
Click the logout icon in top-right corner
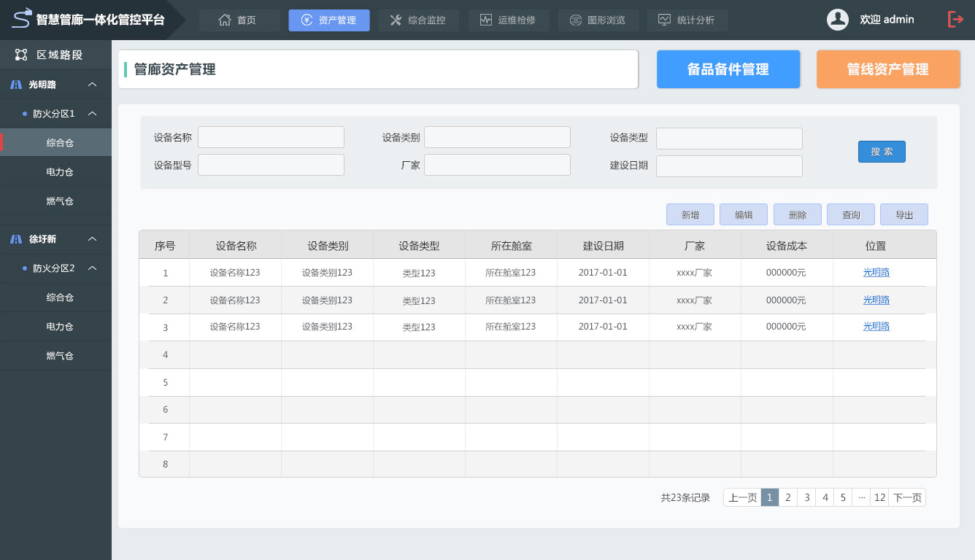(x=955, y=20)
